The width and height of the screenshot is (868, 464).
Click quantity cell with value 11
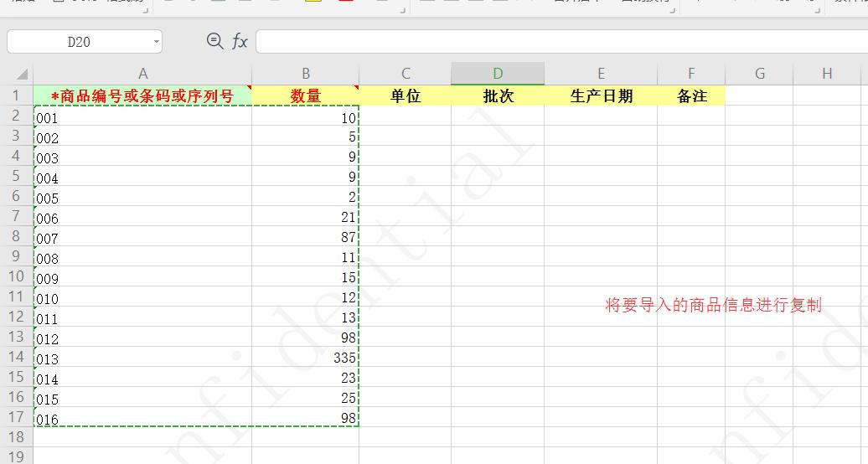(306, 256)
